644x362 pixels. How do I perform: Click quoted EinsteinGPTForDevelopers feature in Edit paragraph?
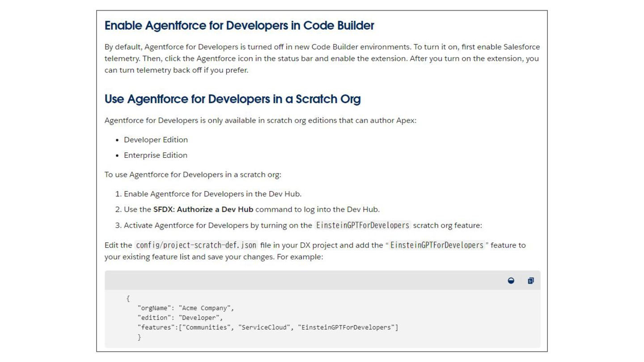[x=437, y=245]
